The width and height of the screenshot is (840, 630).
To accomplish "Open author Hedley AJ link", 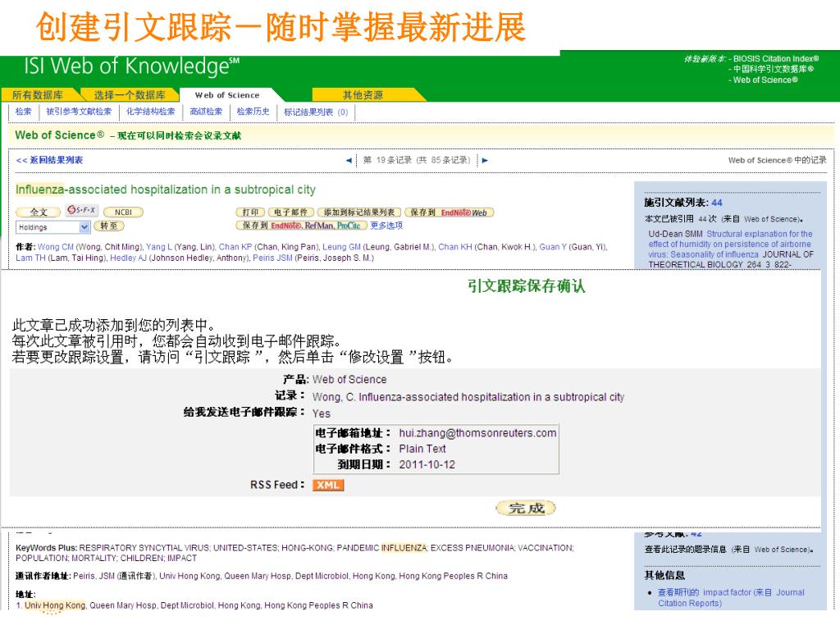I will click(128, 258).
